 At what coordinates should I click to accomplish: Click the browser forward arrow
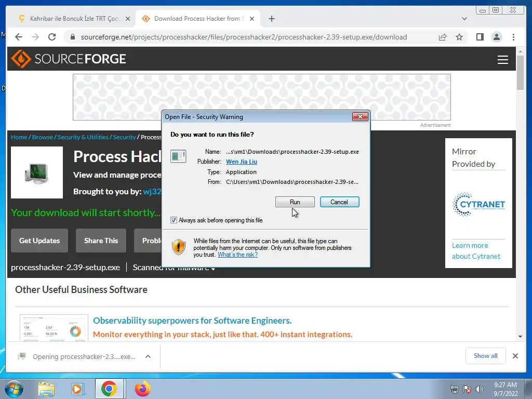(x=35, y=37)
